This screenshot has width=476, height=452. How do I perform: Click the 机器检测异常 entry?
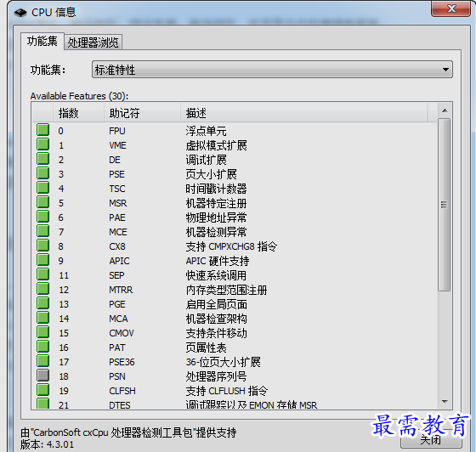point(216,232)
